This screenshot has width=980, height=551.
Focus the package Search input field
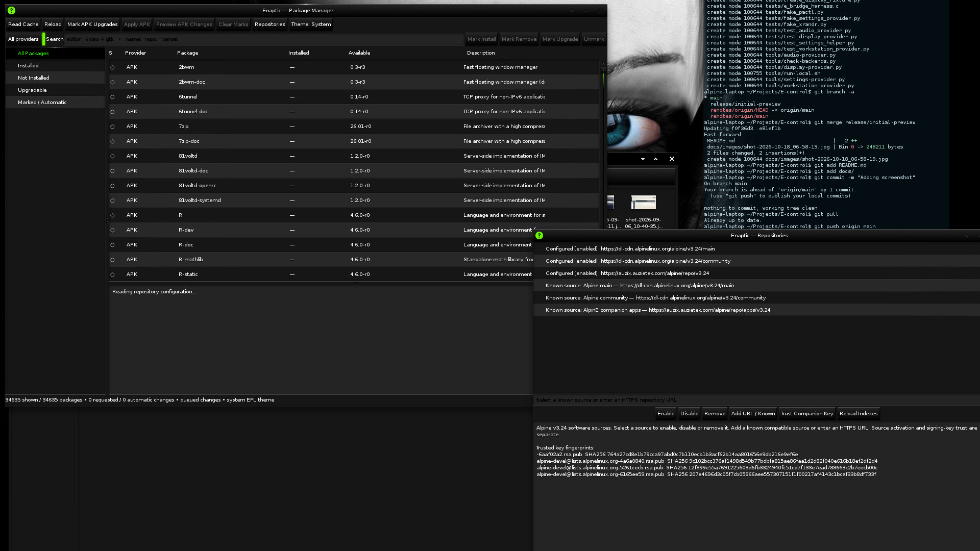point(264,39)
